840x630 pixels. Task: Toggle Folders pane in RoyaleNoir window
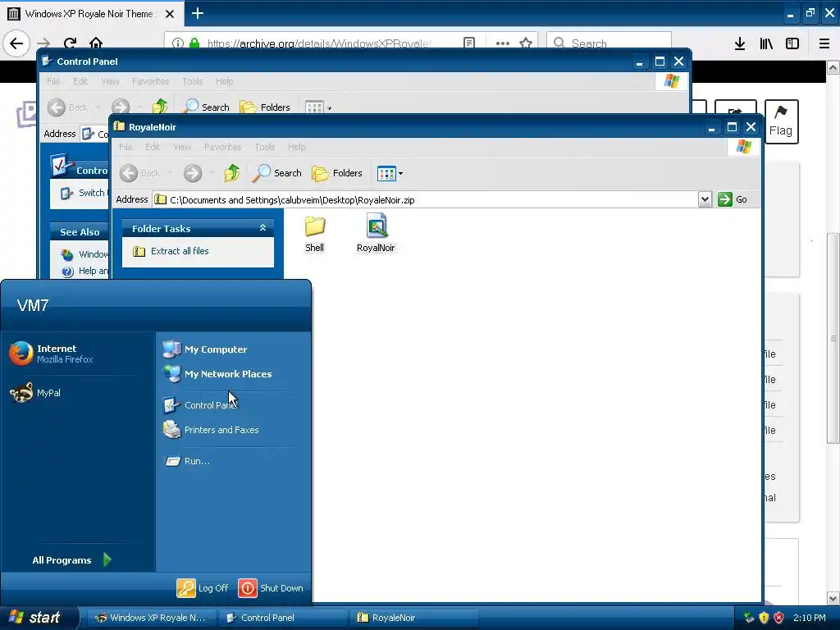point(337,173)
